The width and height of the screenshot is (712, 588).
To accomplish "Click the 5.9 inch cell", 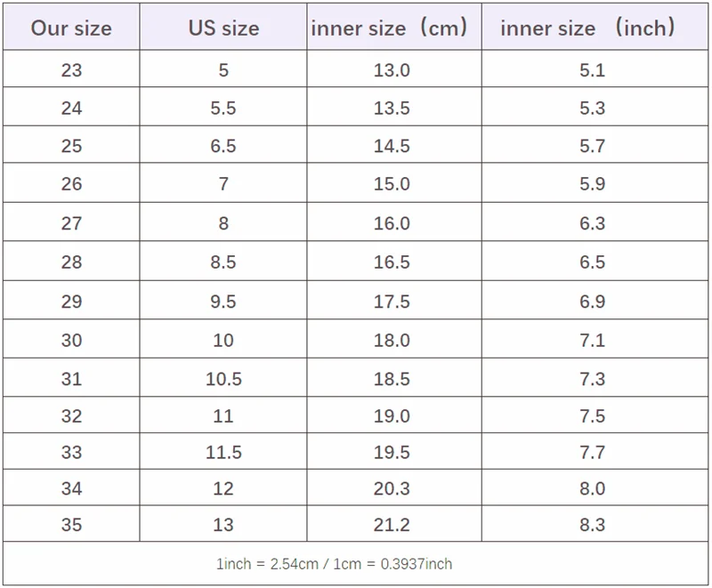I will pyautogui.click(x=595, y=183).
